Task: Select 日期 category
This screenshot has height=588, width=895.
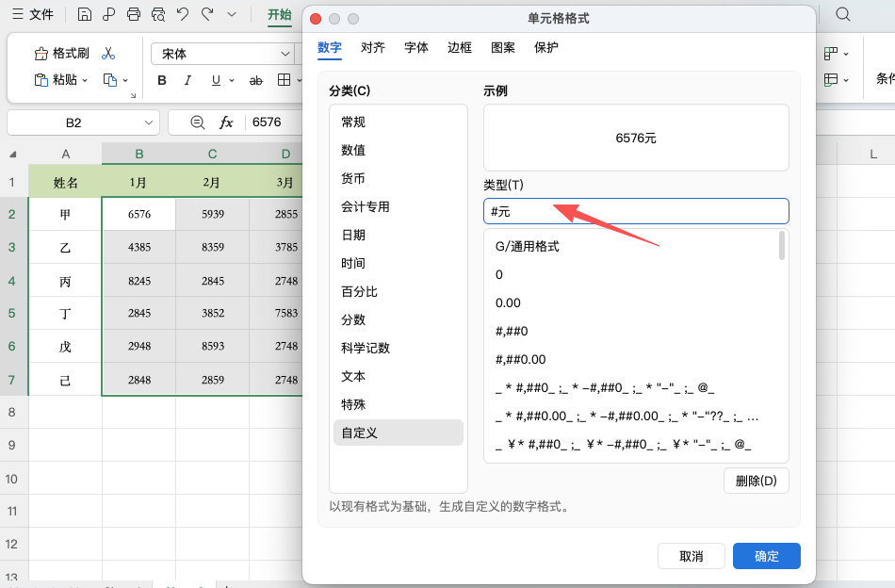Action: [x=398, y=236]
